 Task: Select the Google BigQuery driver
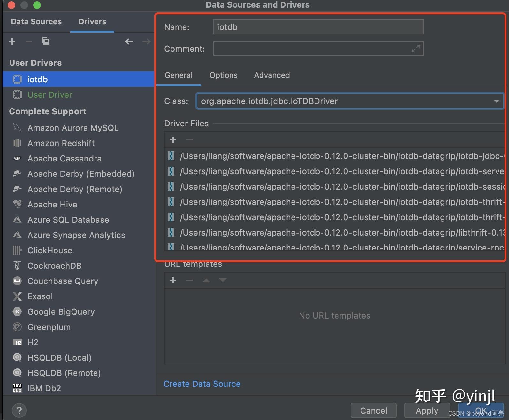tap(61, 312)
